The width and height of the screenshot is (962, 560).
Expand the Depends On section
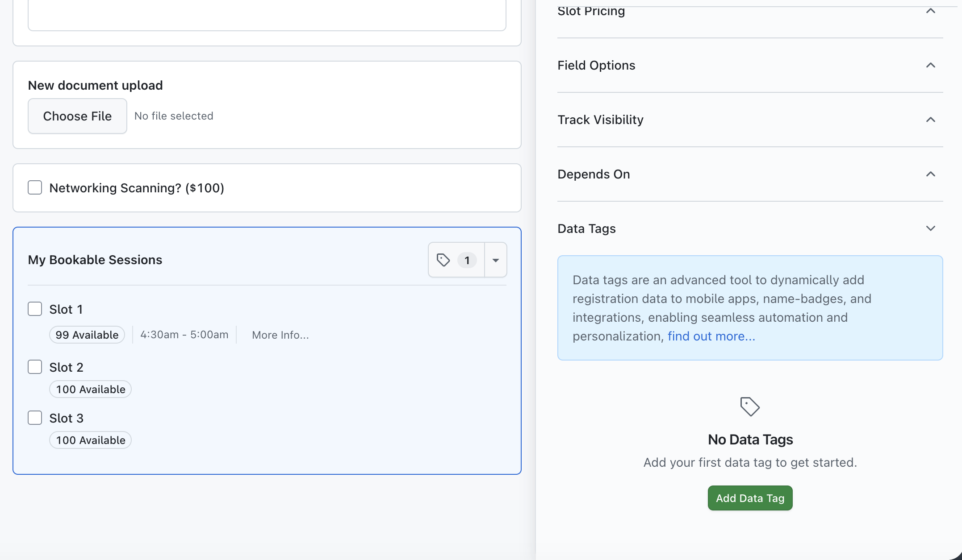point(930,174)
